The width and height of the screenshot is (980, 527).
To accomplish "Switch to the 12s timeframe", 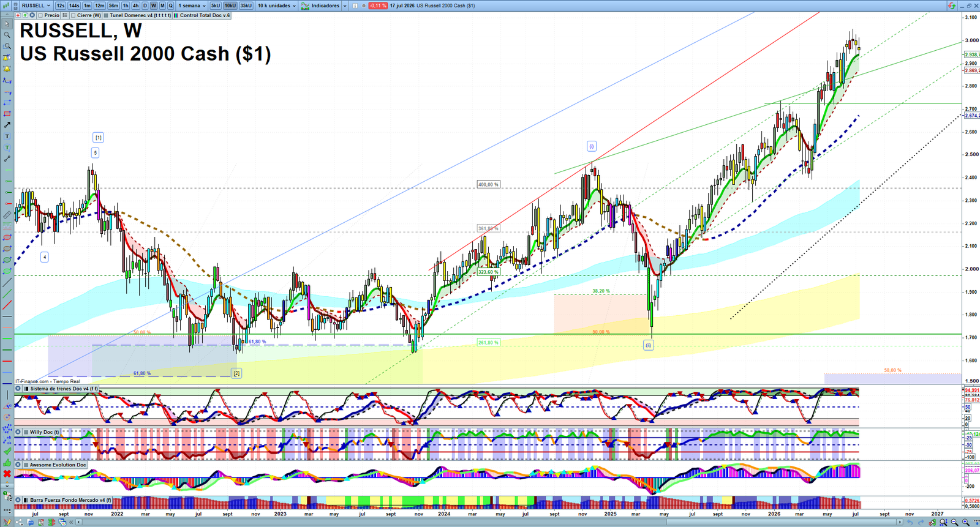I will (61, 6).
